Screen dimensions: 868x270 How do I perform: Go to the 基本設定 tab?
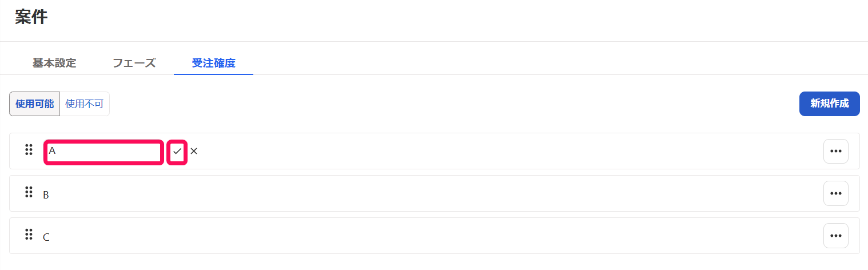pos(54,63)
